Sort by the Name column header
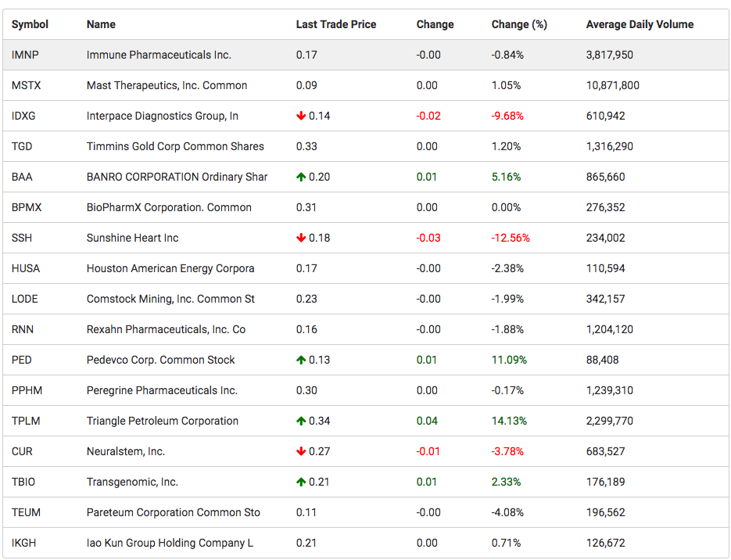731x560 pixels. pyautogui.click(x=101, y=24)
